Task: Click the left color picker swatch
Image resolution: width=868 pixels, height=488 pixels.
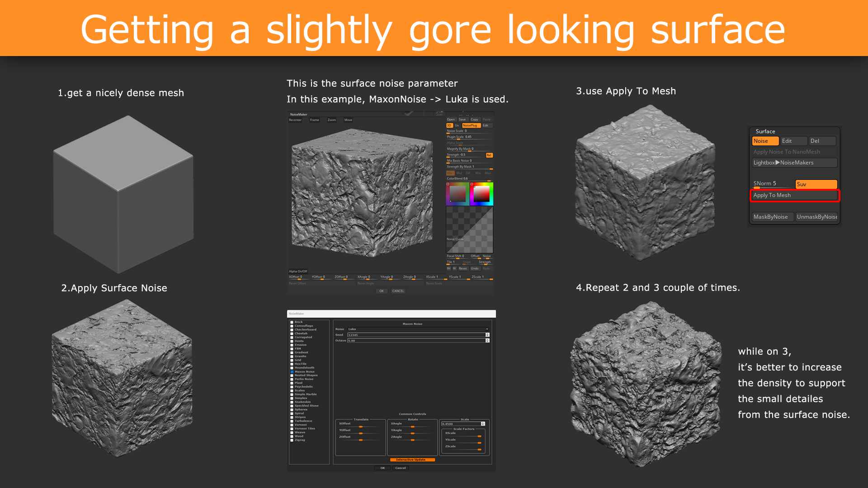Action: point(458,194)
